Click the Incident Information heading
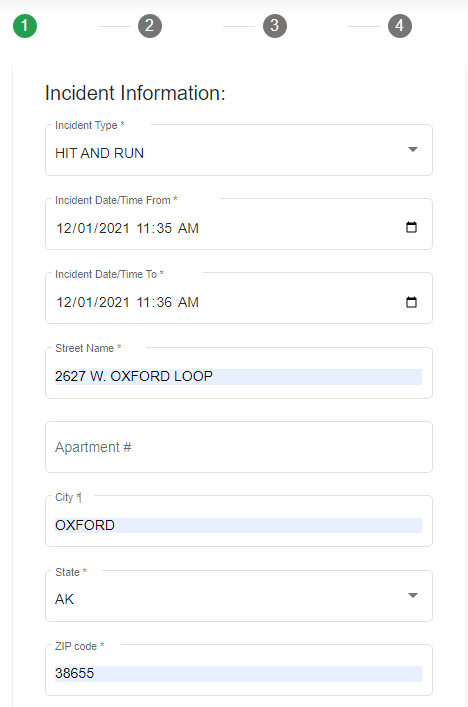Screen dimensions: 468x707 point(135,93)
